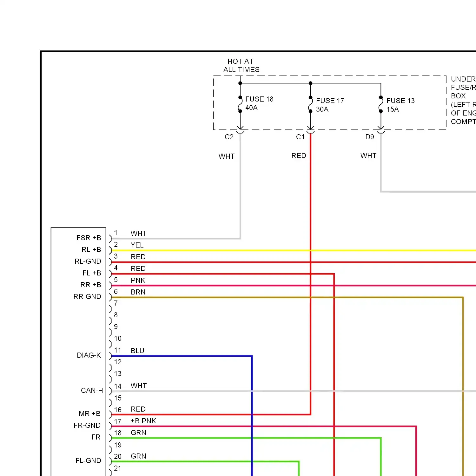Click the WHT wire label at pin 1

point(139,233)
